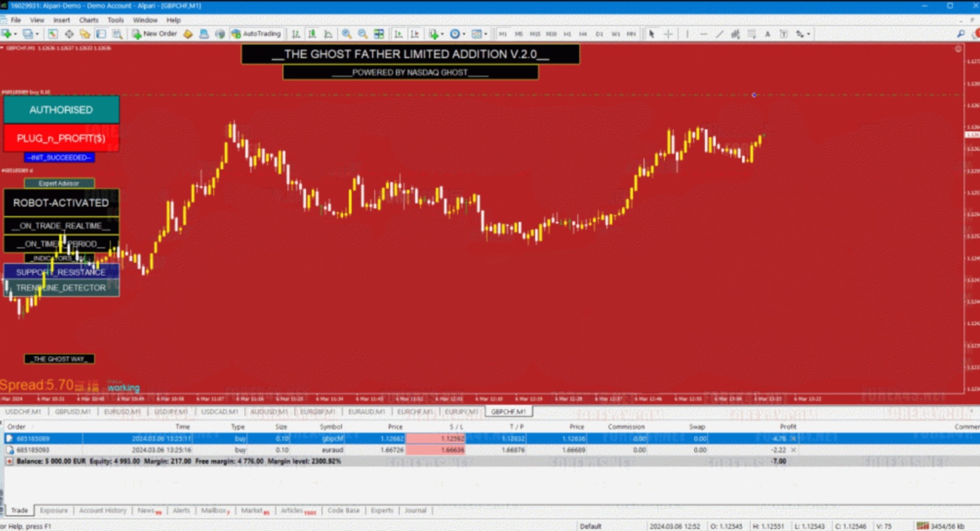This screenshot has height=531, width=980.
Task: Zoom out on the chart
Action: pos(363,34)
